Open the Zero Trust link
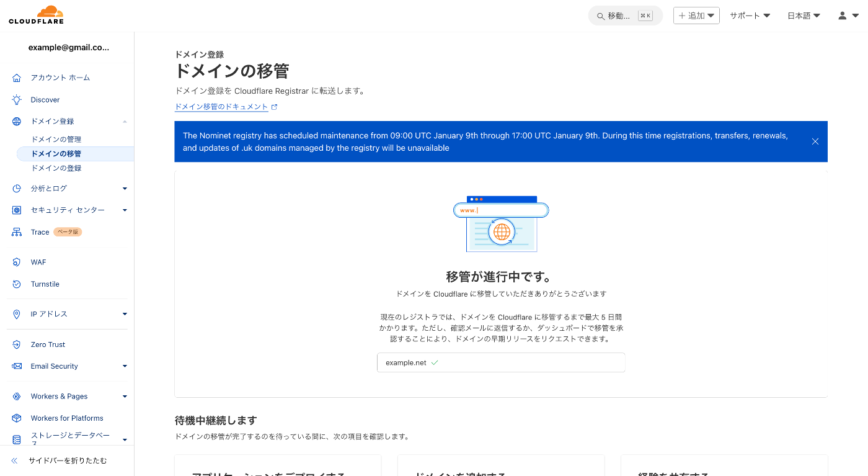 point(48,344)
